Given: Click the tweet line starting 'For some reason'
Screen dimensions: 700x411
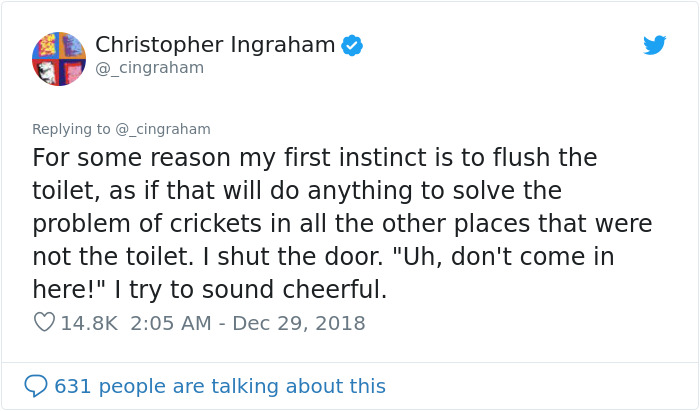Looking at the screenshot, I should click(x=314, y=158).
